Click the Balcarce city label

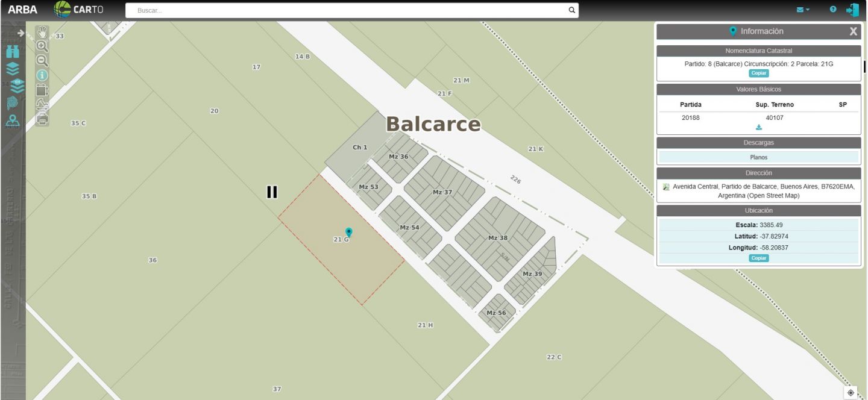433,124
